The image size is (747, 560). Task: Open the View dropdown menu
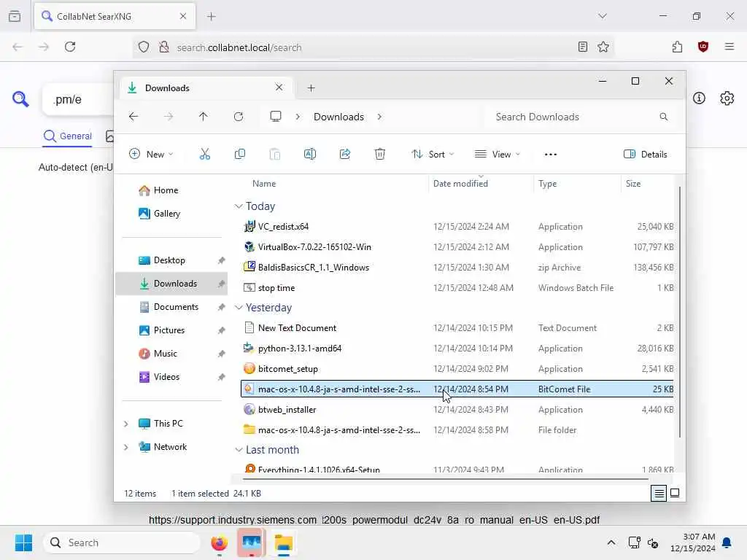498,154
